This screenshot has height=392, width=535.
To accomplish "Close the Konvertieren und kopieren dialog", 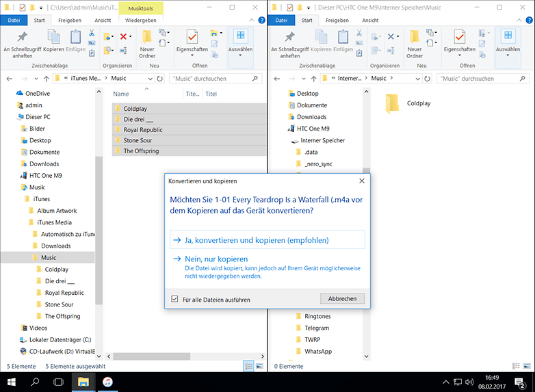I will [x=362, y=181].
